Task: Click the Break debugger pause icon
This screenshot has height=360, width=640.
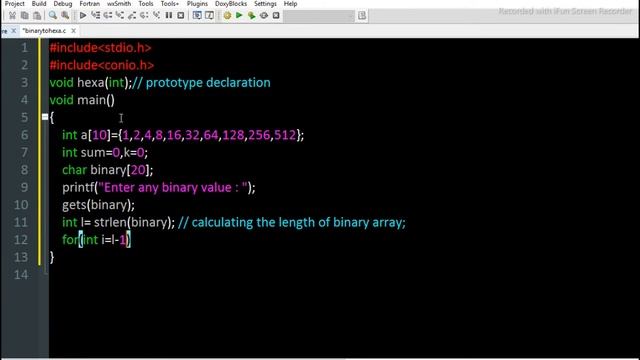Action: click(x=169, y=16)
